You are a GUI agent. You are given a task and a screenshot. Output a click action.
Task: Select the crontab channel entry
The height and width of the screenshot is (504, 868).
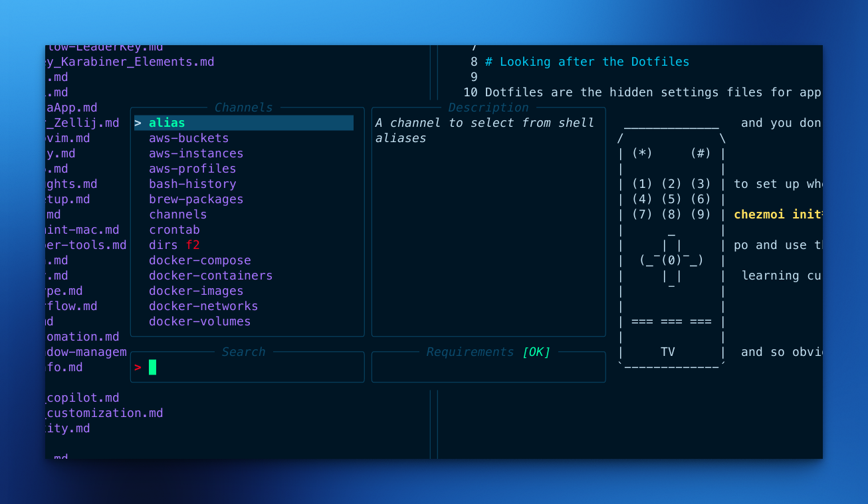[x=174, y=230]
